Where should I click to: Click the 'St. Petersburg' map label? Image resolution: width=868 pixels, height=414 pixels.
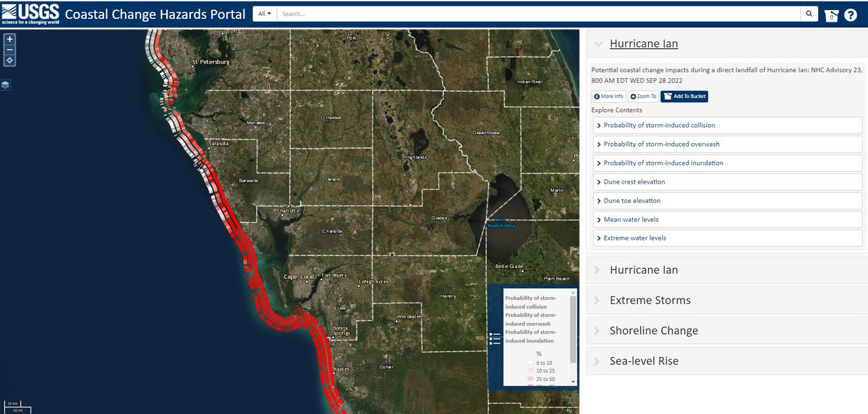[x=210, y=62]
